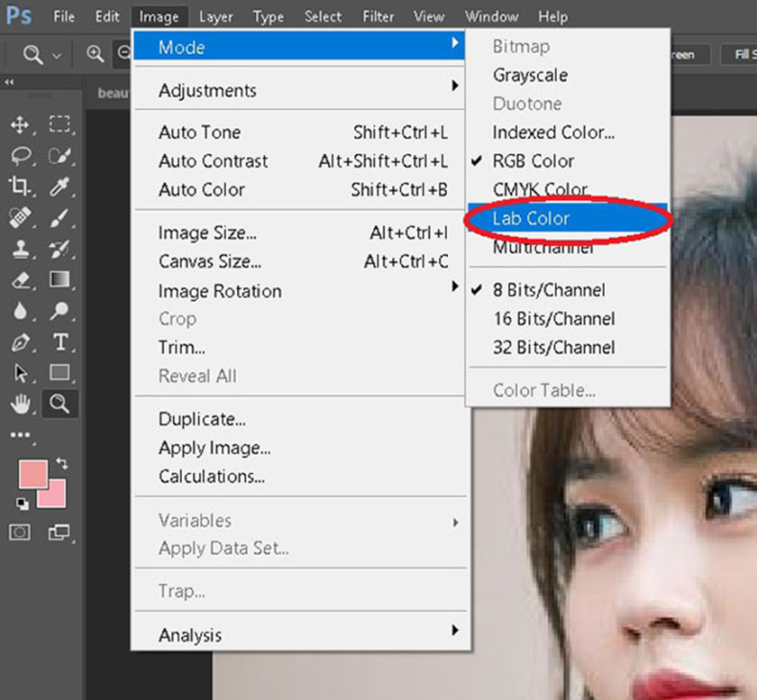Choose Auto Tone command
Viewport: 757px width, 700px height.
[x=299, y=132]
